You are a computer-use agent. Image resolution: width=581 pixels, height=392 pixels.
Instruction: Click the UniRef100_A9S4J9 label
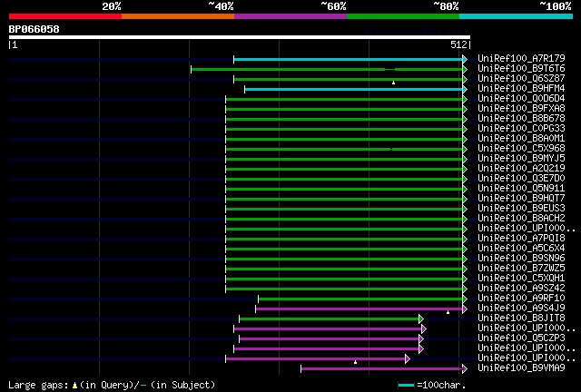tap(521, 309)
